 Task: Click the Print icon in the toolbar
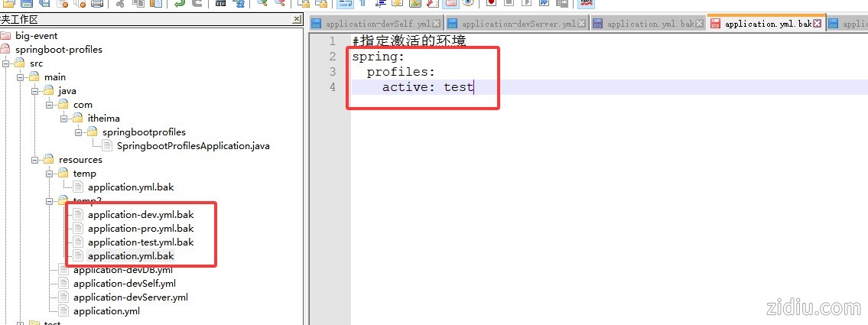click(x=97, y=4)
